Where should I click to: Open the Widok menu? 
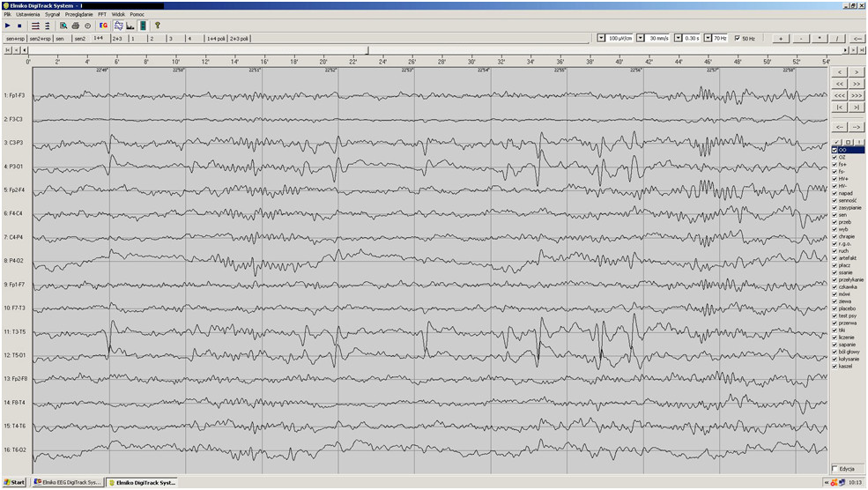118,14
